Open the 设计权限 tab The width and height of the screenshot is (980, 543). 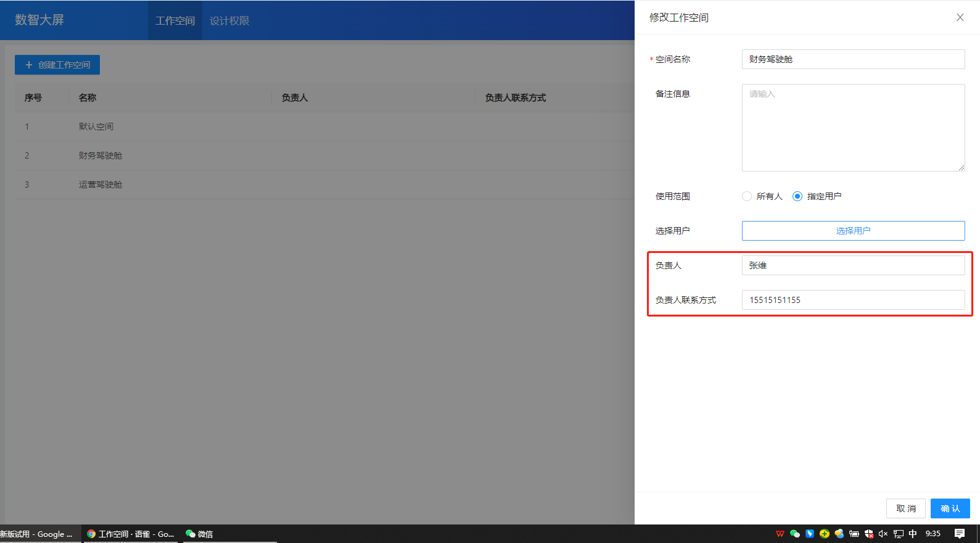tap(229, 20)
